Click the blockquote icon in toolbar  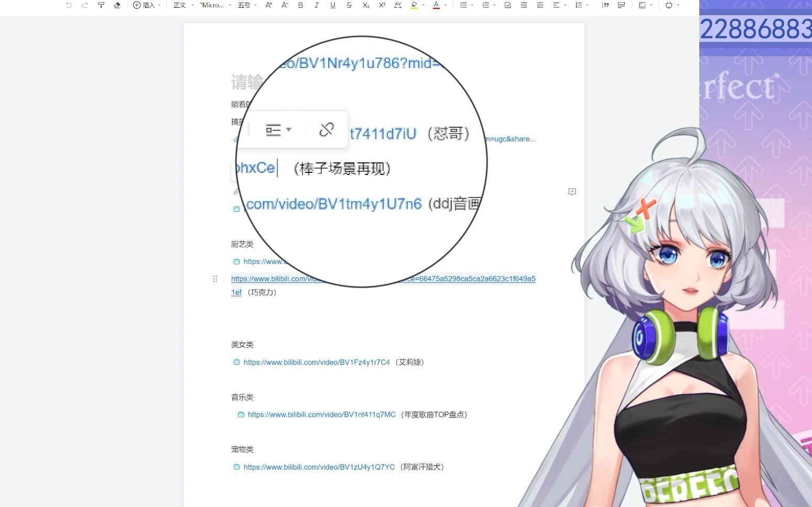[605, 5]
